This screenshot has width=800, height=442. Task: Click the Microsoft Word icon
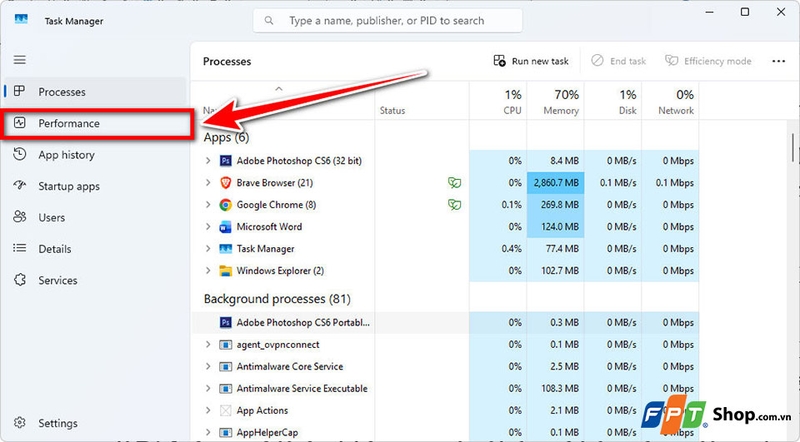click(226, 227)
